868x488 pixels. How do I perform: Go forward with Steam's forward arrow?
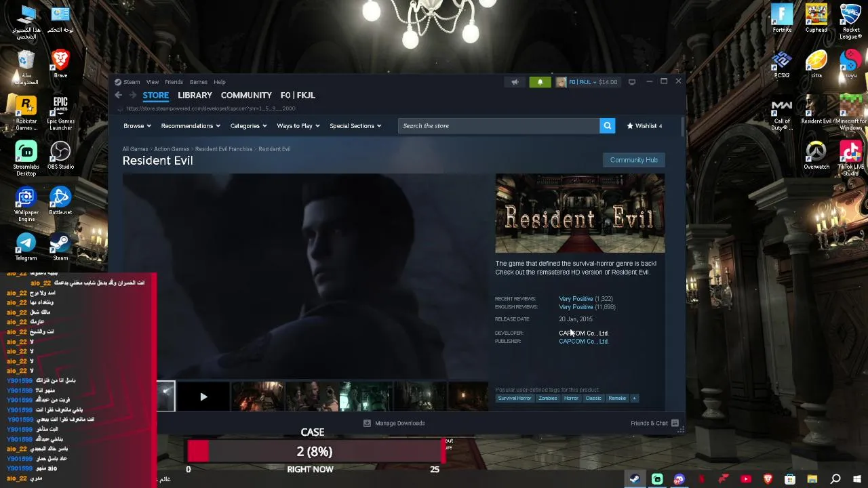tap(133, 95)
